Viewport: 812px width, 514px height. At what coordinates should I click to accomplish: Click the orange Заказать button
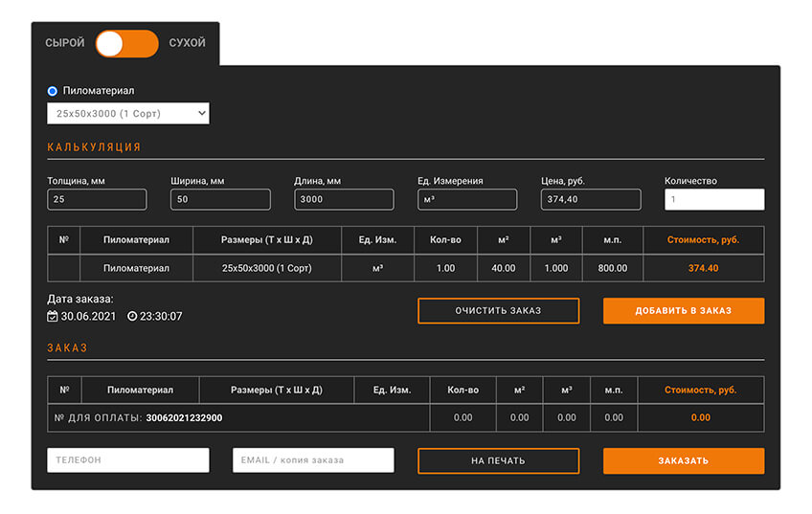click(683, 460)
